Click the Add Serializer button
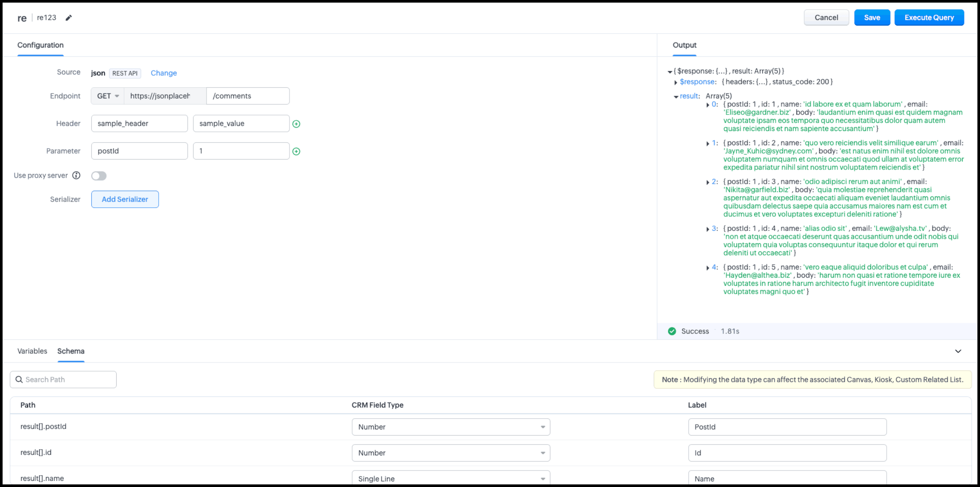Screen dimensions: 980x487 (x=125, y=199)
